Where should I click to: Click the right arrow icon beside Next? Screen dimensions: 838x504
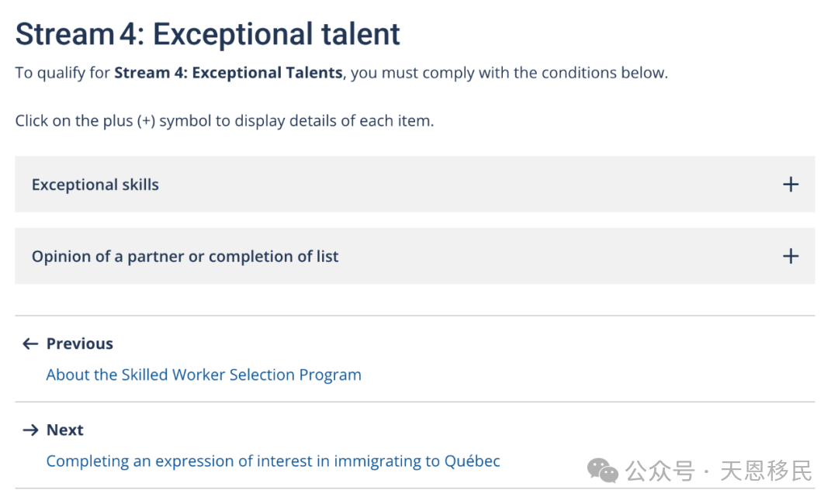click(30, 430)
